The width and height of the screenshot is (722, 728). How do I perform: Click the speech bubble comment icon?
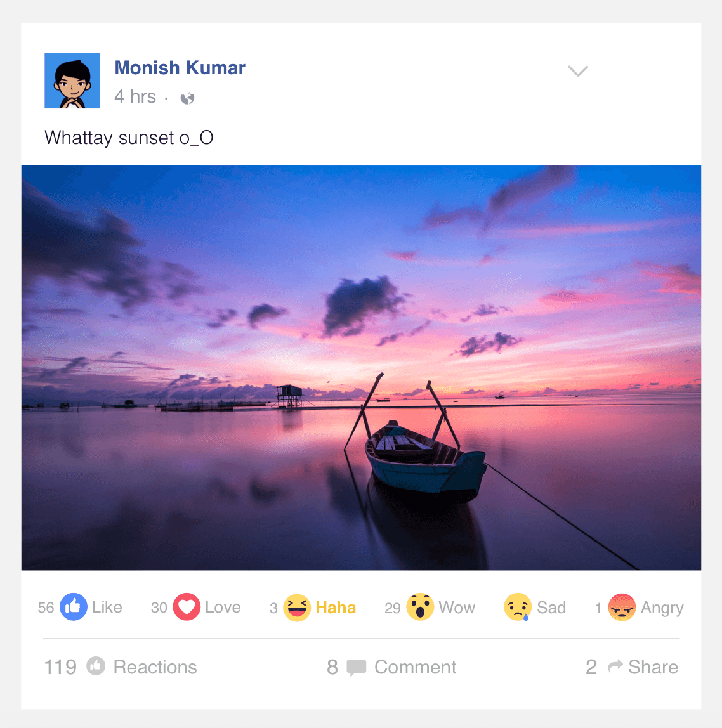pos(357,668)
